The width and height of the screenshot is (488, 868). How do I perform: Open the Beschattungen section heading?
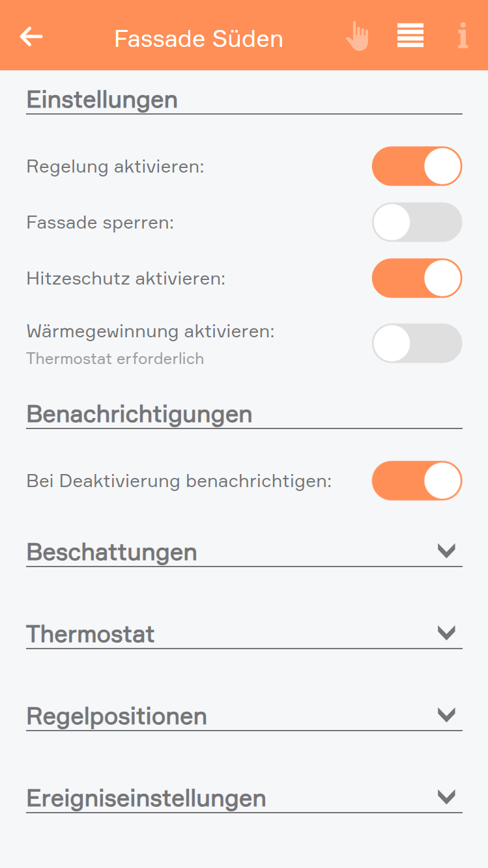pos(111,552)
